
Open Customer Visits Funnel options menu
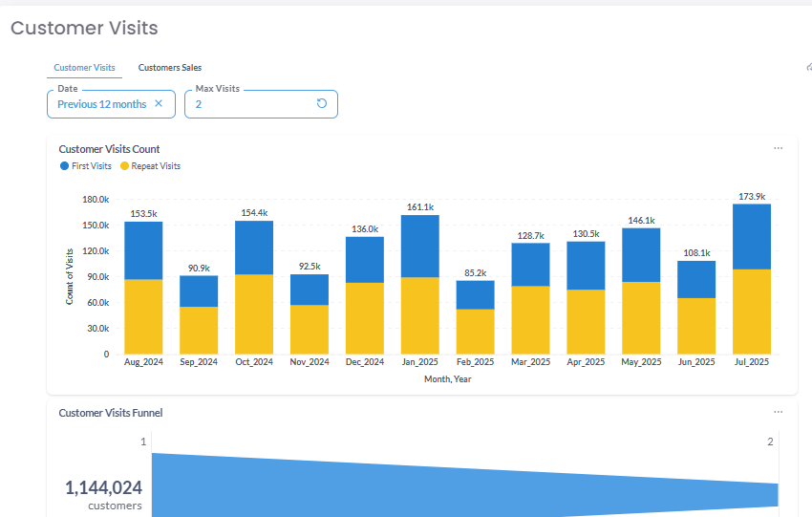778,413
